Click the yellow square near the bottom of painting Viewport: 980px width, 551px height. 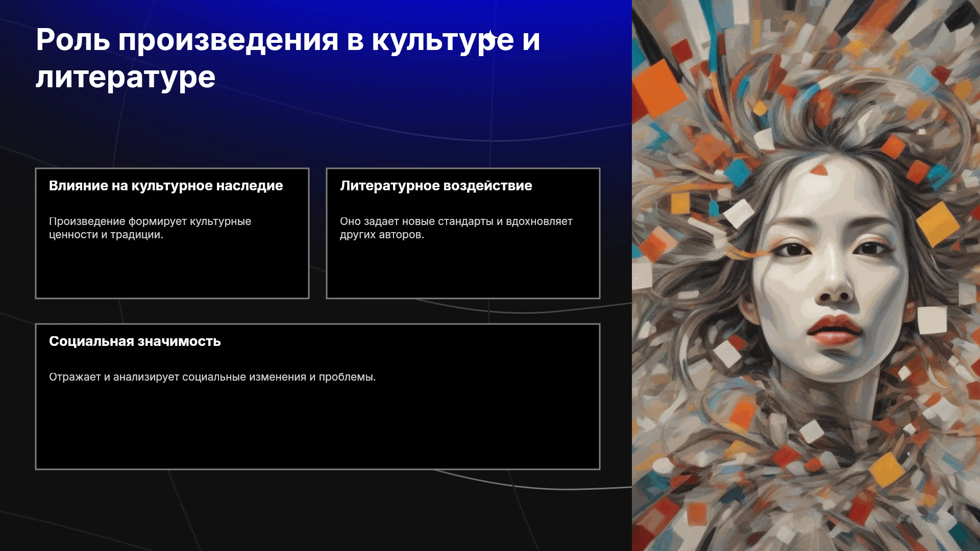[x=887, y=469]
